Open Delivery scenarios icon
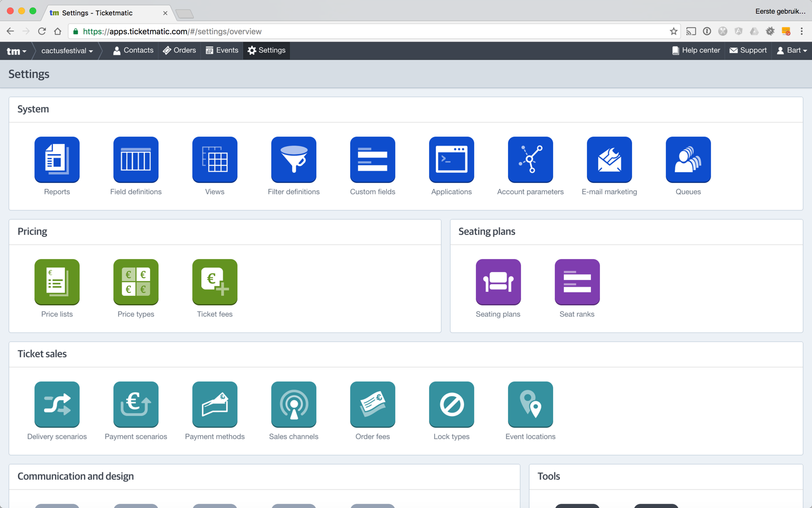 (x=57, y=405)
